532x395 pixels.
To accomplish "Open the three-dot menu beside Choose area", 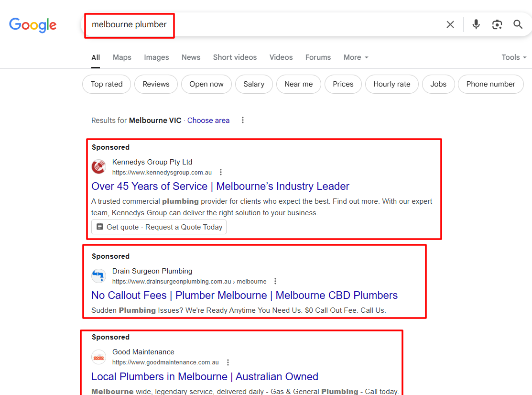I will click(243, 120).
